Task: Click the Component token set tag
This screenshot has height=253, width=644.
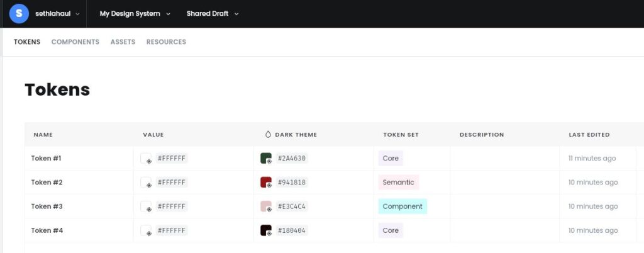Action: [x=402, y=206]
